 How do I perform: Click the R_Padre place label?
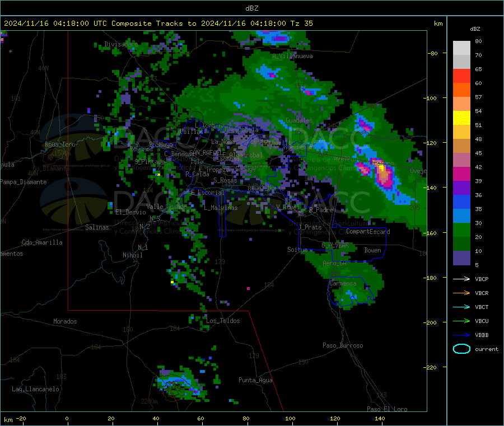coord(321,210)
